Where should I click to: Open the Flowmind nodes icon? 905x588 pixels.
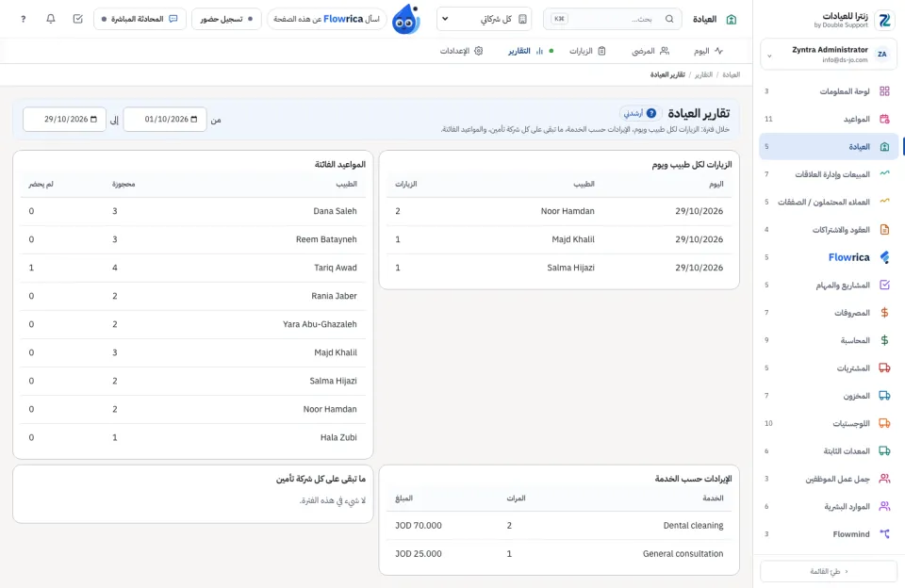pos(884,533)
